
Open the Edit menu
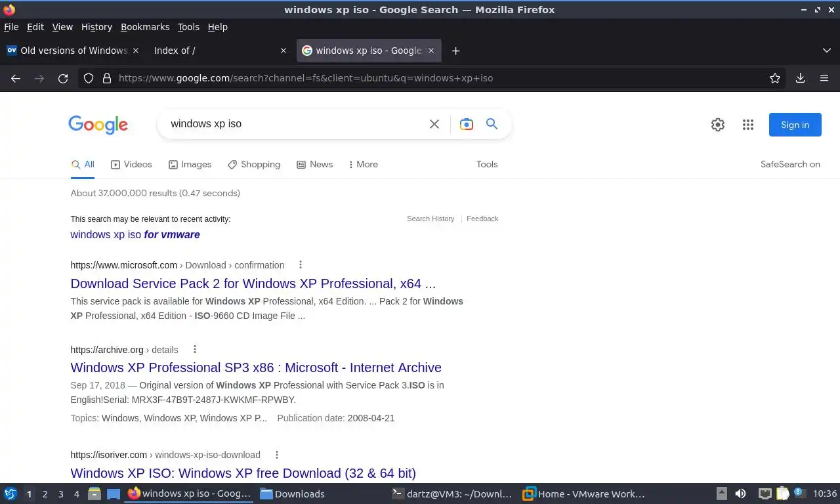tap(35, 27)
